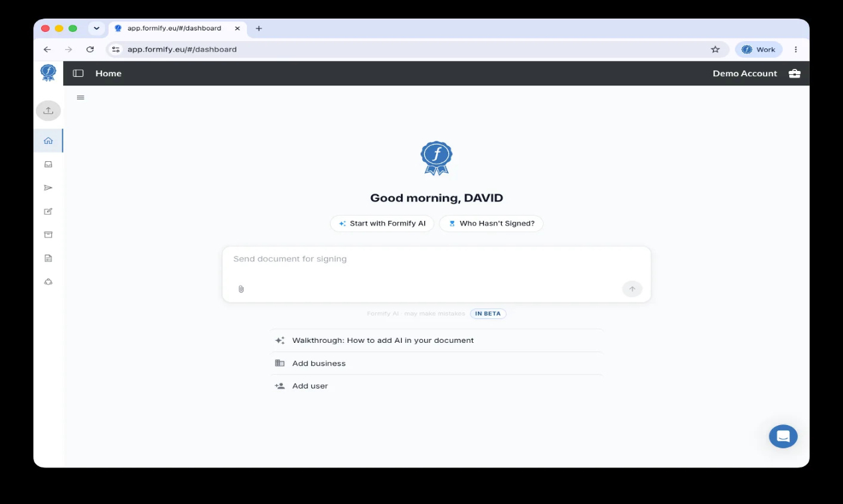The height and width of the screenshot is (504, 843).
Task: Open the edit/drafts pencil icon in sidebar
Action: click(x=48, y=212)
